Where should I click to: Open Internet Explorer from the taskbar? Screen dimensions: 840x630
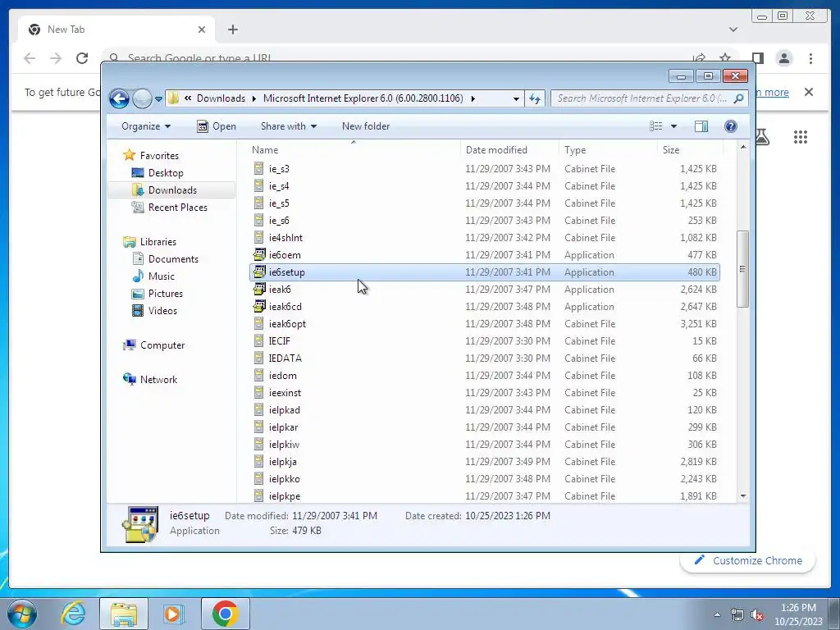[73, 614]
